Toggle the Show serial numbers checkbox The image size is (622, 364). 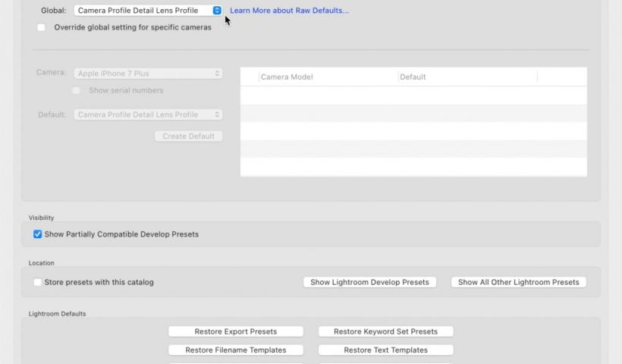point(76,90)
